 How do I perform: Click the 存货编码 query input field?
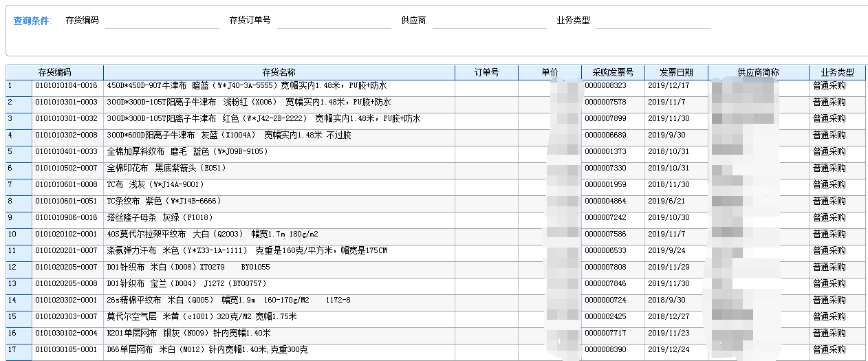[161, 21]
